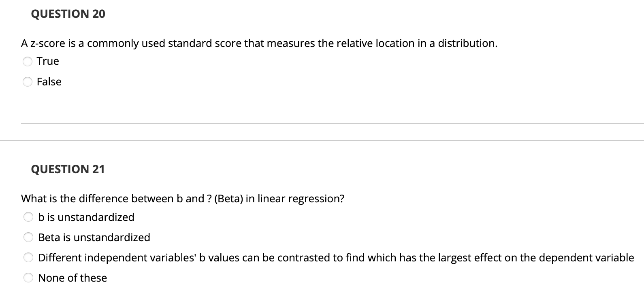This screenshot has width=644, height=297.
Task: Click the QUESTION 20 heading
Action: tap(68, 13)
